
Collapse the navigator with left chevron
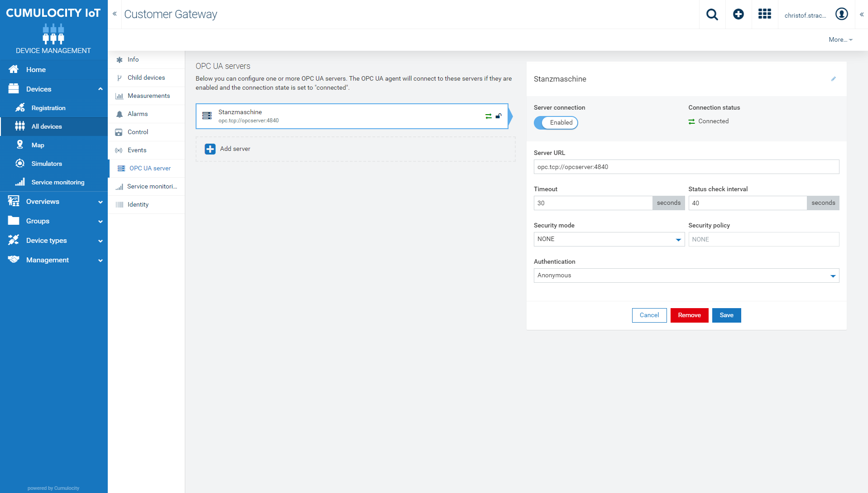tap(115, 14)
